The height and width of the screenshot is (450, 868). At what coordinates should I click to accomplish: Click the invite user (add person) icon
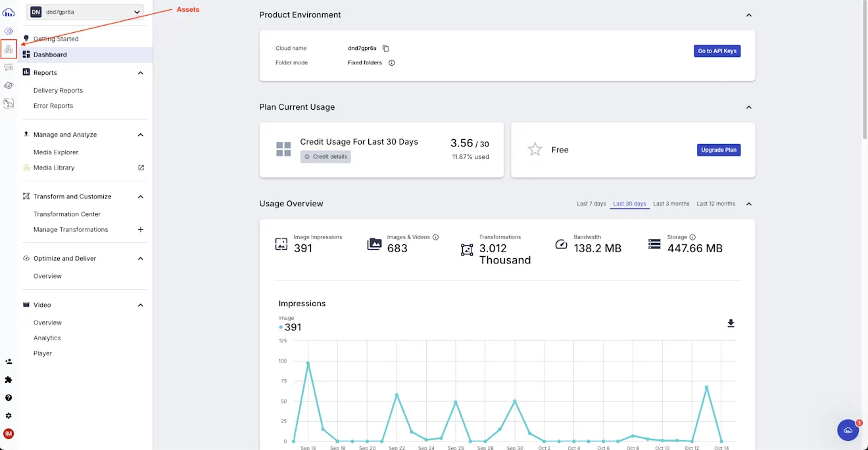click(x=9, y=361)
